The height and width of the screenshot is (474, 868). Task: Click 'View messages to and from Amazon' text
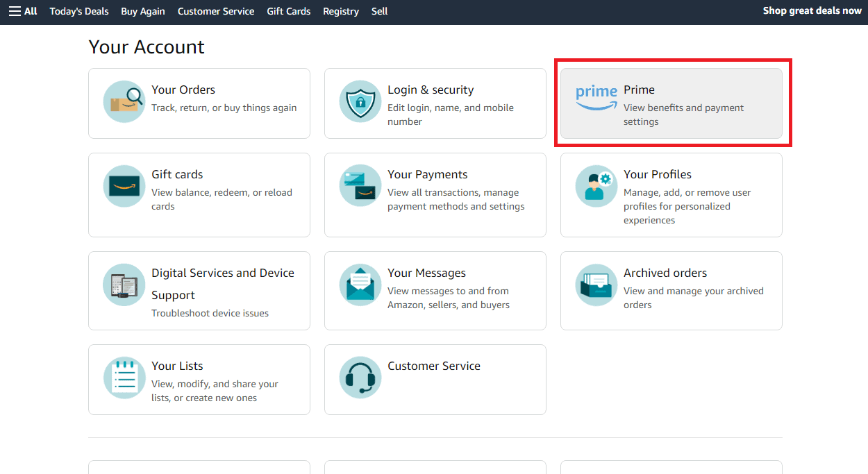click(449, 298)
